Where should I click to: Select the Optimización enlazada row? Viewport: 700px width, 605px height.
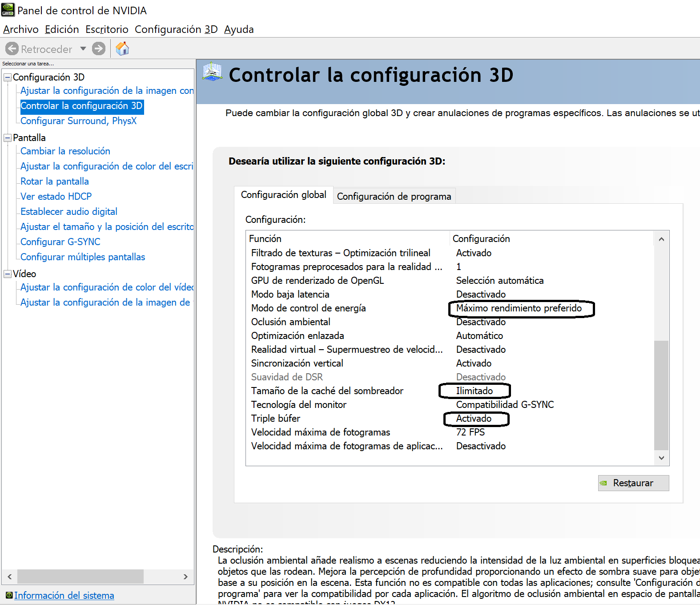[450, 336]
